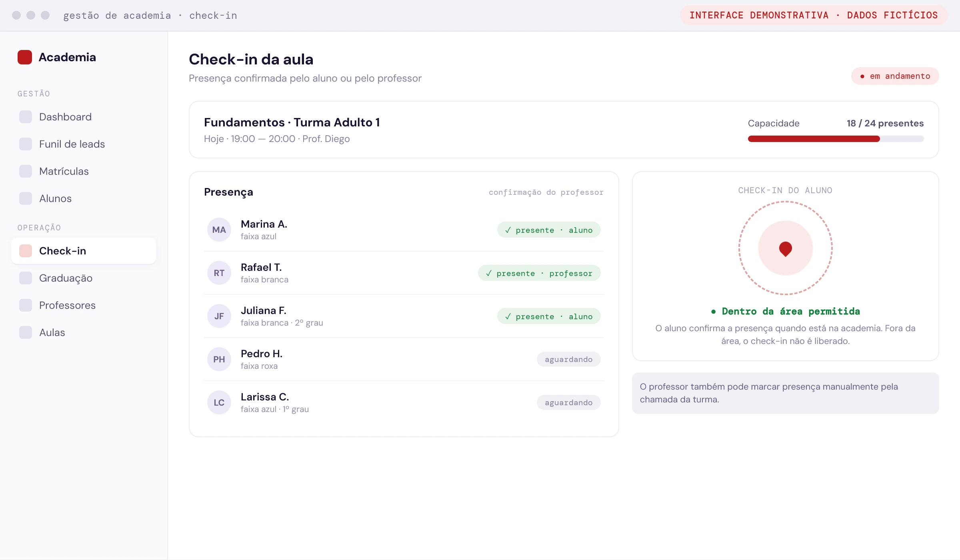The height and width of the screenshot is (560, 960).
Task: Click the PH avatar for Pedro H.
Action: click(x=219, y=359)
